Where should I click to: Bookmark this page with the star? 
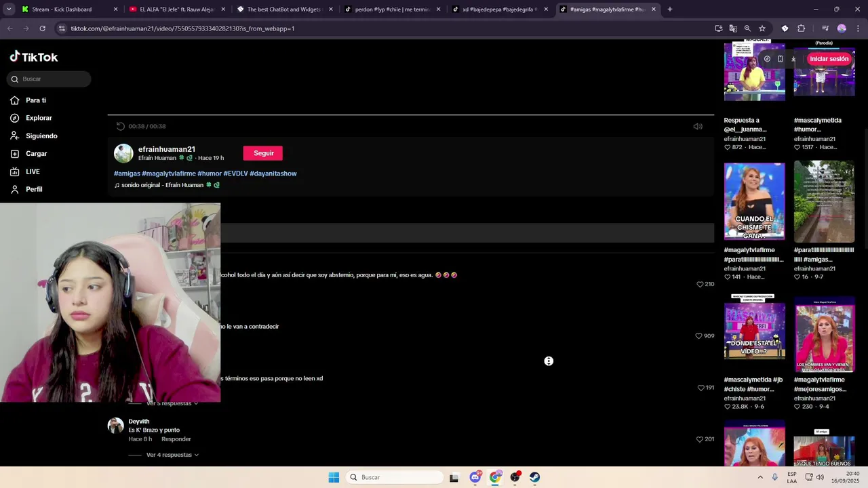point(762,28)
